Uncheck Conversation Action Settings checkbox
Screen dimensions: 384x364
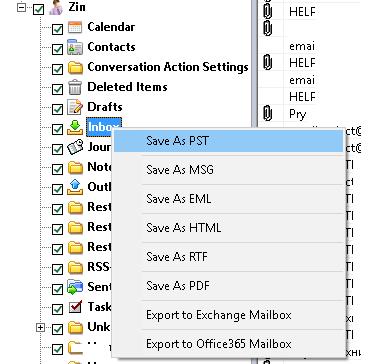[57, 69]
